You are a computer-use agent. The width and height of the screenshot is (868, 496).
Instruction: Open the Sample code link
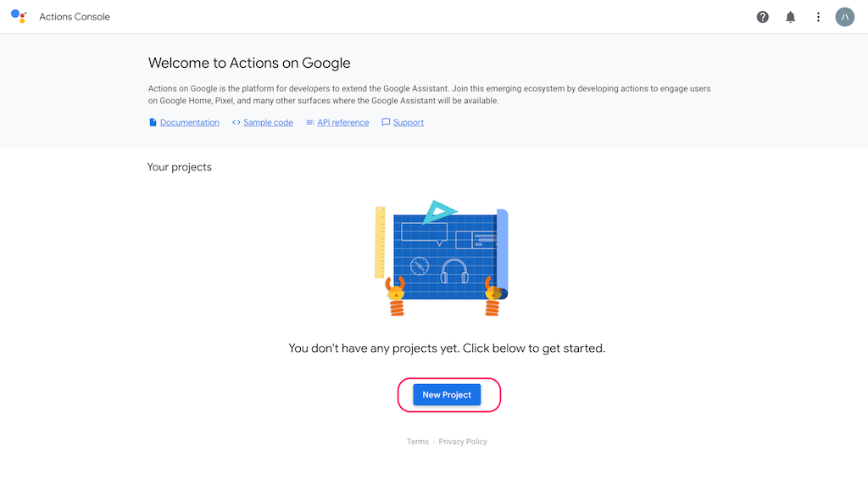(x=268, y=122)
